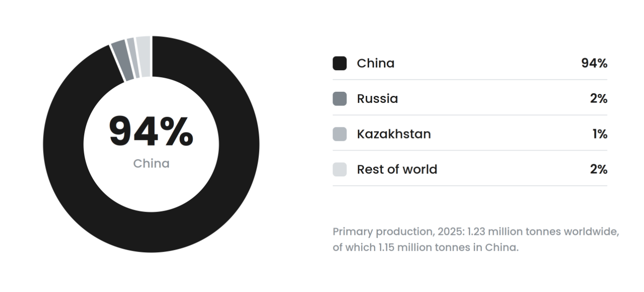Viewport: 644px width, 292px height.
Task: Click the China black legend swatch
Action: point(340,63)
